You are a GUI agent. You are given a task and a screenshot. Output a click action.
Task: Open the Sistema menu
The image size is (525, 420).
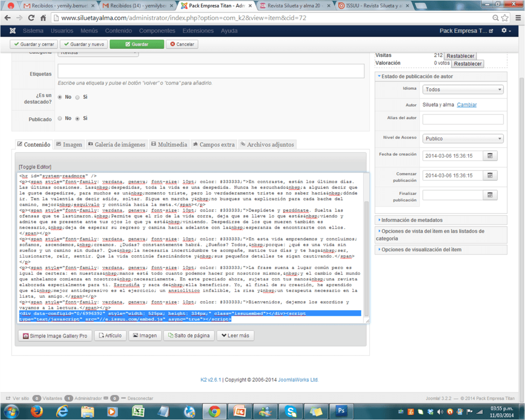[33, 31]
